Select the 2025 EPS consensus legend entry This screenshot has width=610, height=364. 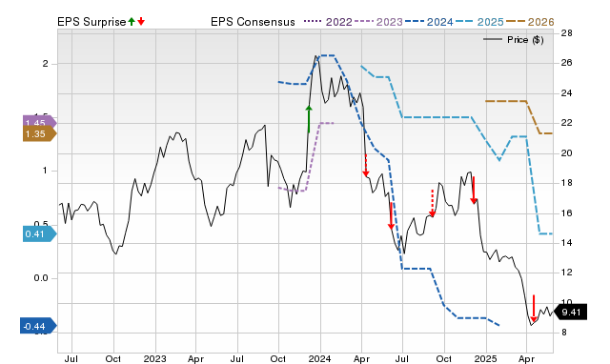(479, 22)
